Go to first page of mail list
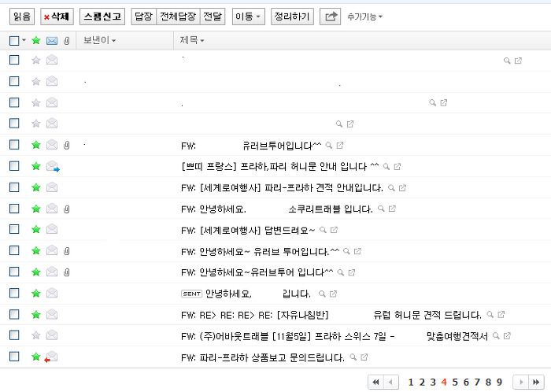This screenshot has width=551, height=392. pyautogui.click(x=375, y=383)
